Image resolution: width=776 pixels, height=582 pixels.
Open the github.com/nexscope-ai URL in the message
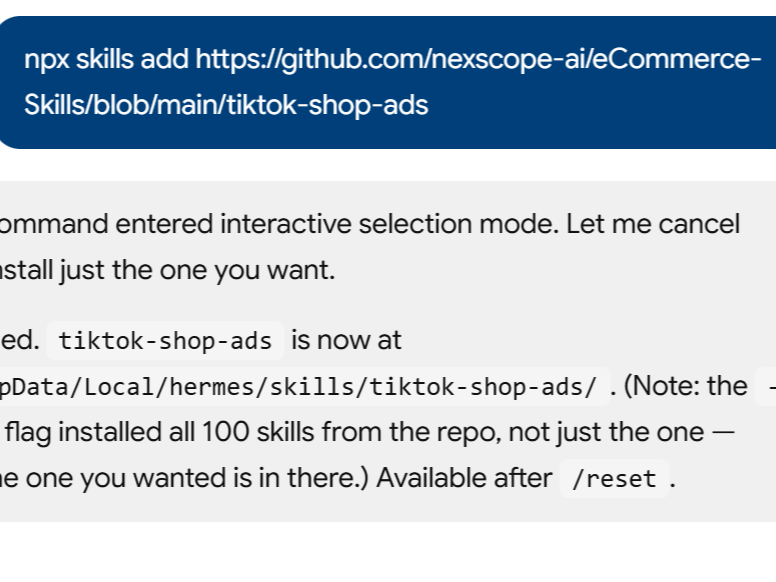click(478, 60)
